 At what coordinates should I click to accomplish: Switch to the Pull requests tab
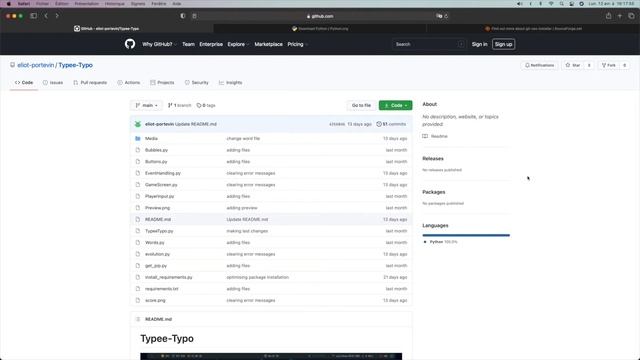[x=90, y=82]
